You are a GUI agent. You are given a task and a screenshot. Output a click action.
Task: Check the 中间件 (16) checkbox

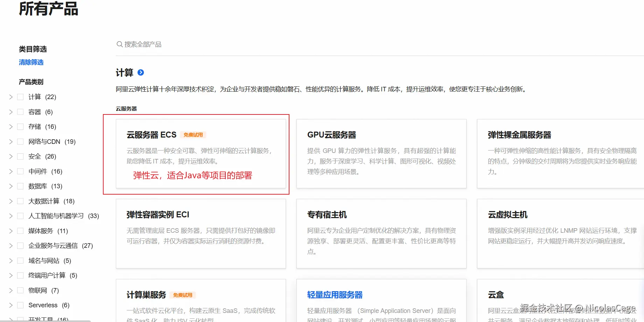pos(20,171)
